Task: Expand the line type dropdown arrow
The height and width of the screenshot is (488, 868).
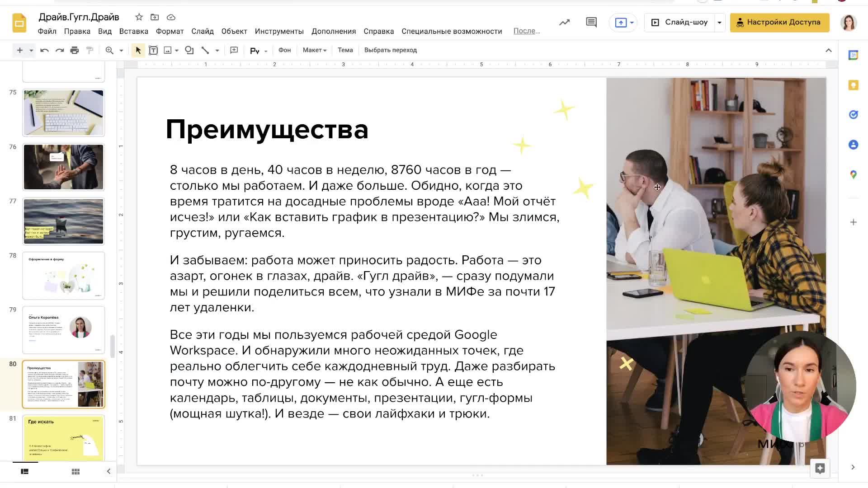Action: pos(217,51)
